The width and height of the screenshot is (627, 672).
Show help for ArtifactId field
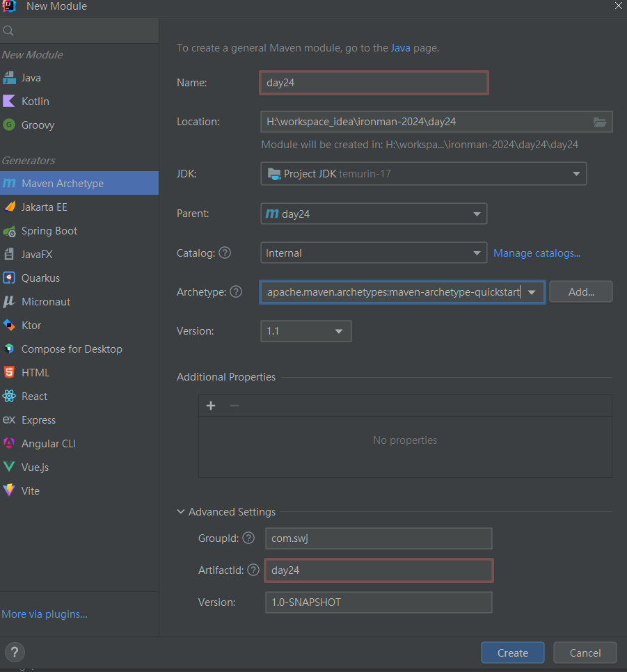click(x=253, y=570)
